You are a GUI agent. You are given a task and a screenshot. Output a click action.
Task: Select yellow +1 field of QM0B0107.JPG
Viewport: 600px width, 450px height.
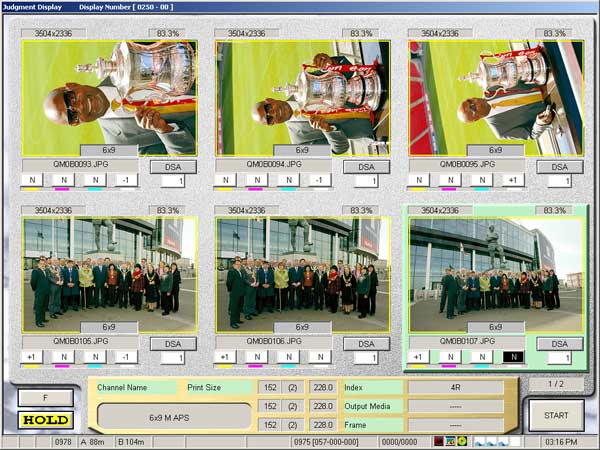tap(419, 357)
